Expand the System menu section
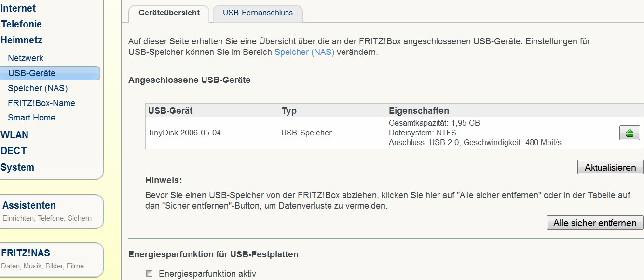 tap(17, 167)
